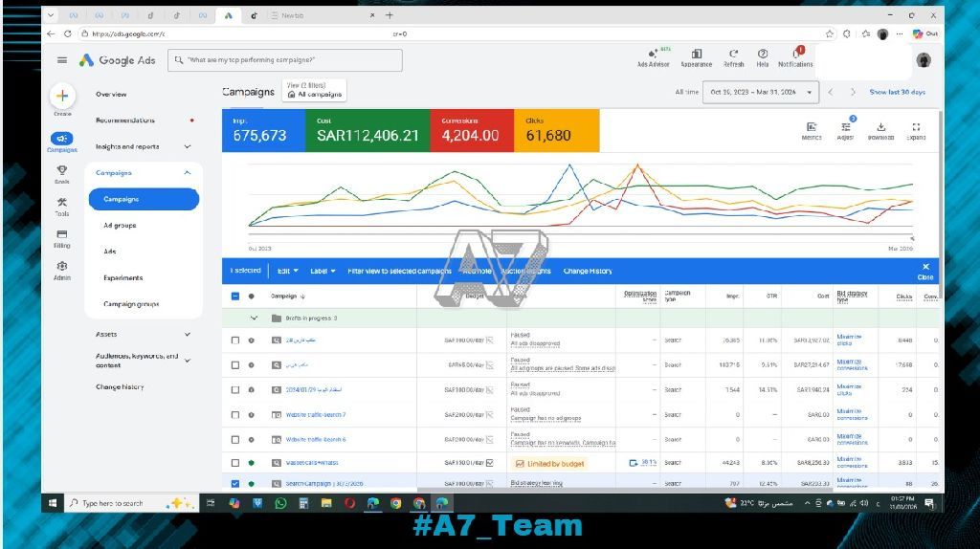980x549 pixels.
Task: Open the Notifications bell
Action: 794,55
